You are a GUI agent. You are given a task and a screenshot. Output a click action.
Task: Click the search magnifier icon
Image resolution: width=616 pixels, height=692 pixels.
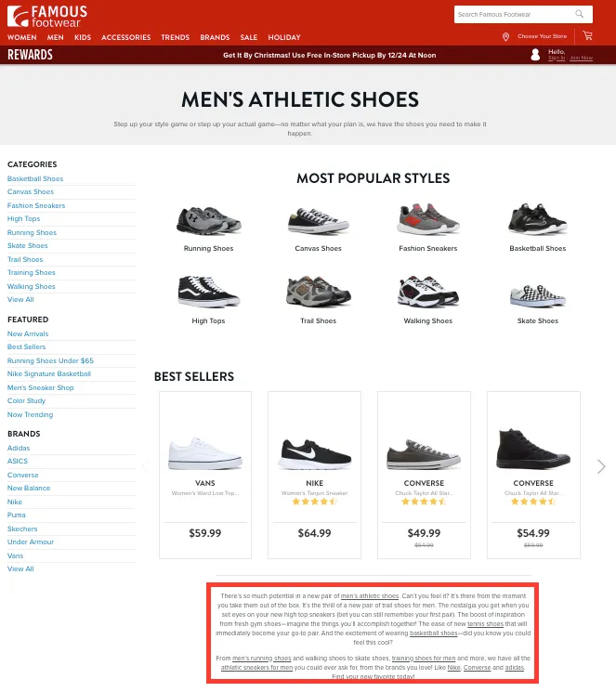click(580, 14)
